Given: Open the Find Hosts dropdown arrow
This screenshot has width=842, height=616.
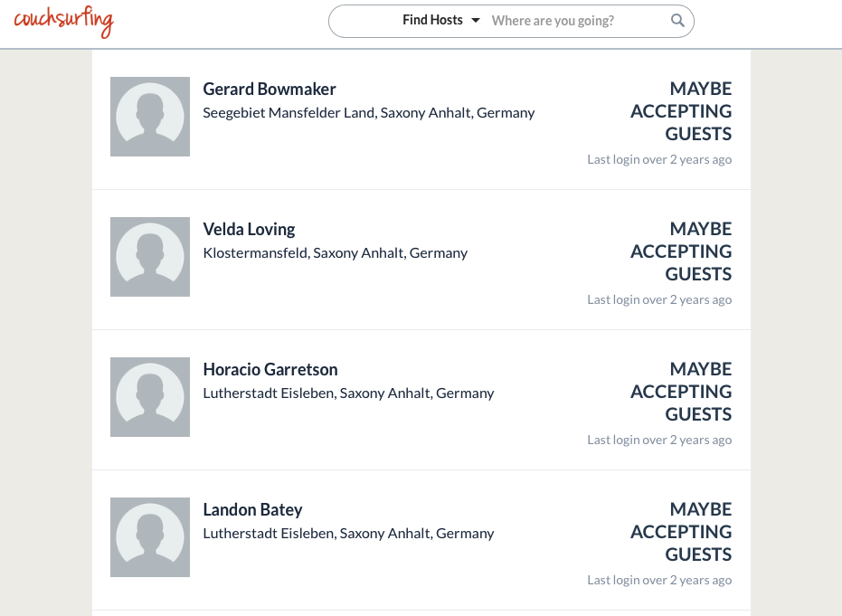Looking at the screenshot, I should point(475,21).
